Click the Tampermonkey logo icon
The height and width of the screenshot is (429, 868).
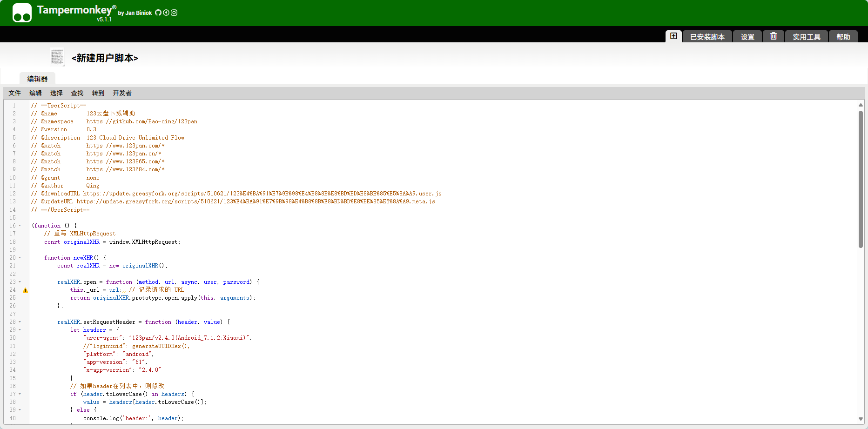pyautogui.click(x=22, y=13)
